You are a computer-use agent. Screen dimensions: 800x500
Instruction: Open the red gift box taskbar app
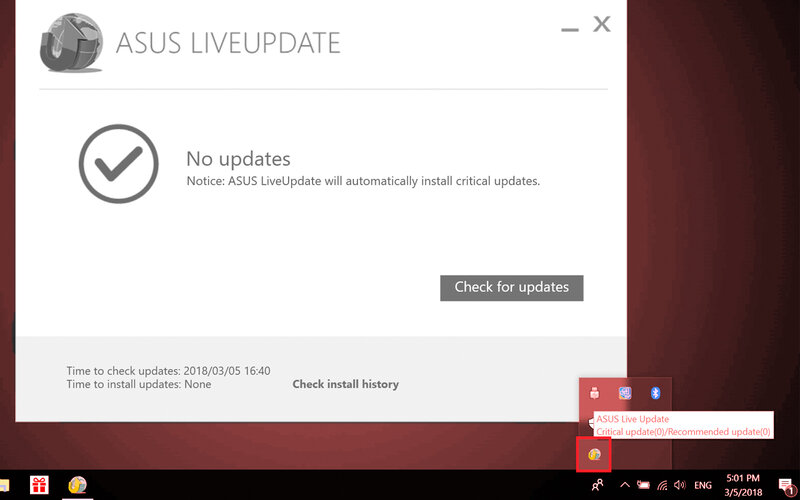click(39, 485)
